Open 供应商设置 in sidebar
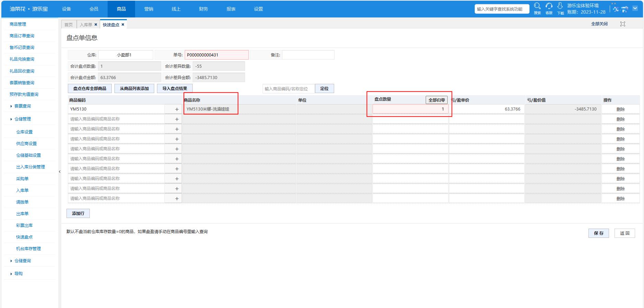 pyautogui.click(x=26, y=144)
